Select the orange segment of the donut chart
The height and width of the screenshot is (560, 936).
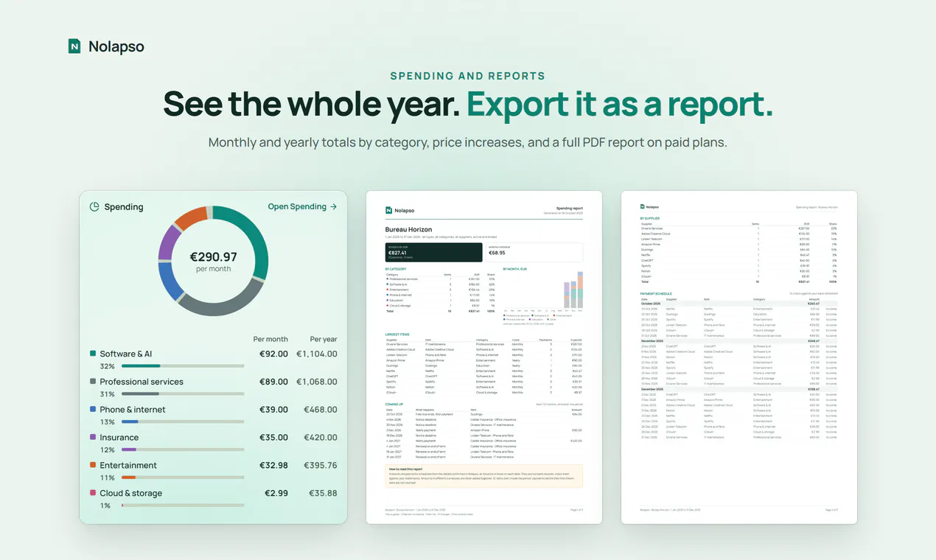pyautogui.click(x=190, y=217)
